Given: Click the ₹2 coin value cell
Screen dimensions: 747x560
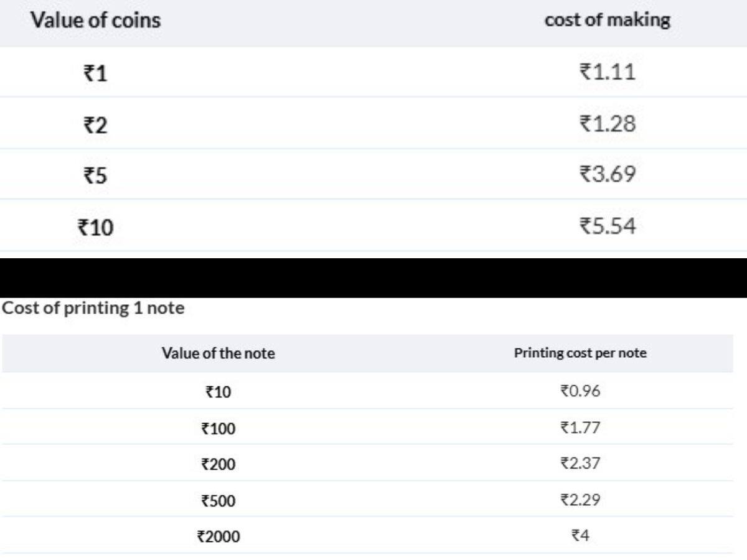Looking at the screenshot, I should 96,126.
